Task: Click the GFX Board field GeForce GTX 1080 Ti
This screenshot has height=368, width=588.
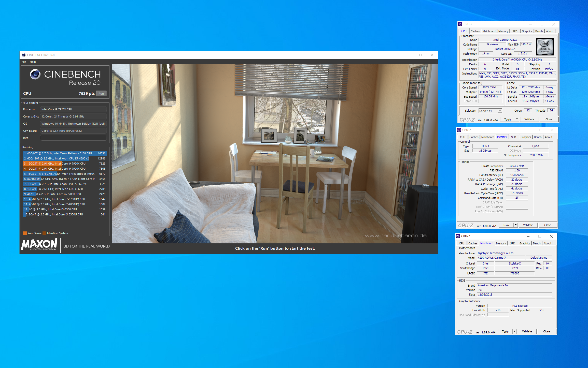Action: (73, 131)
